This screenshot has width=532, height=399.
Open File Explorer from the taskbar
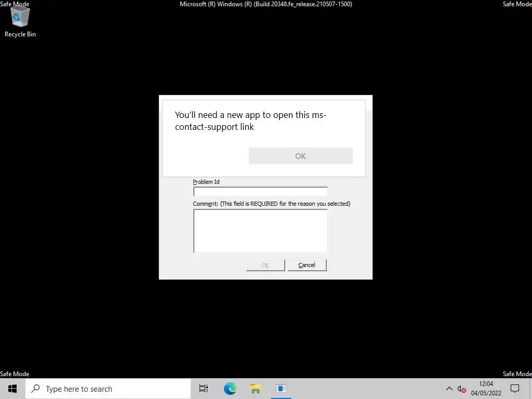[255, 389]
